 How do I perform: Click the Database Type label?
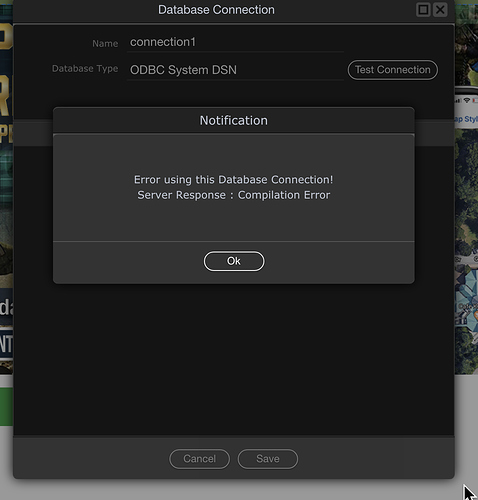point(85,69)
